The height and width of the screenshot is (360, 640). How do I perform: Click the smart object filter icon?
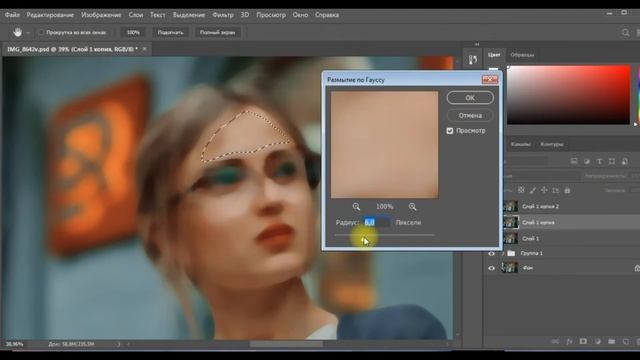(624, 161)
